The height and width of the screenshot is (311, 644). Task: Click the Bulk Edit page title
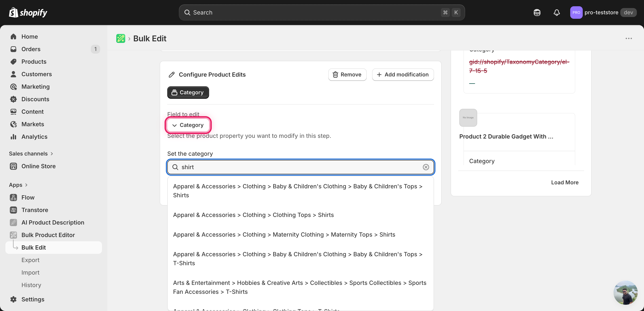tap(150, 38)
